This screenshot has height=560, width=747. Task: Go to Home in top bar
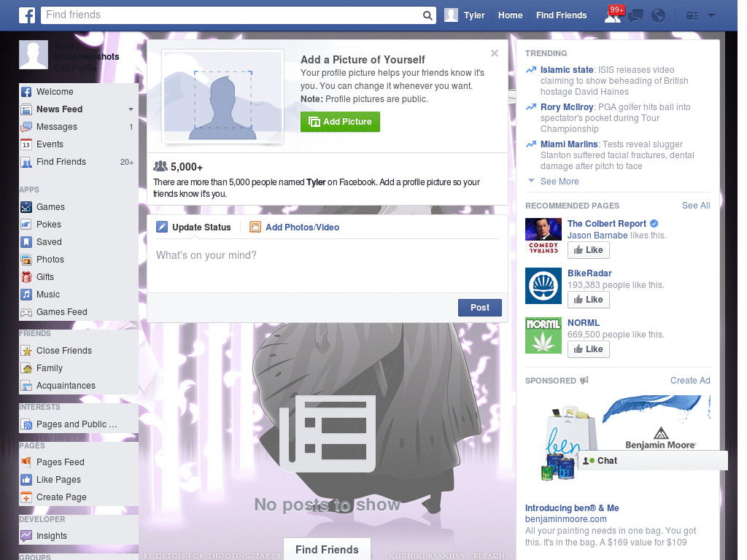[510, 15]
